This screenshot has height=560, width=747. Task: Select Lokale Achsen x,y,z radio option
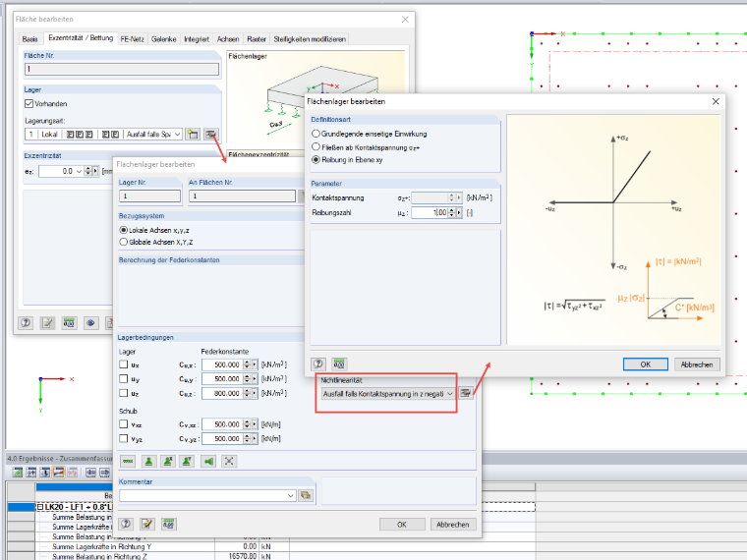point(124,230)
